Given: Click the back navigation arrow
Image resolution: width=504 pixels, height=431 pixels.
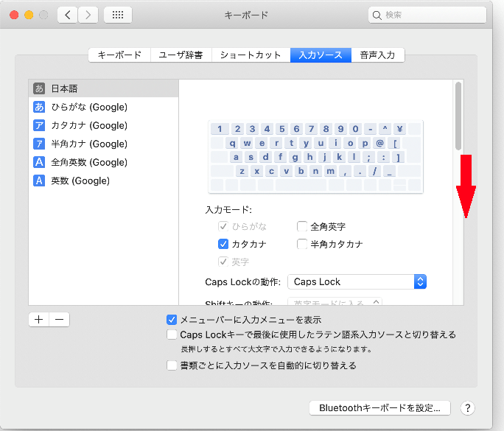Looking at the screenshot, I should pos(68,15).
